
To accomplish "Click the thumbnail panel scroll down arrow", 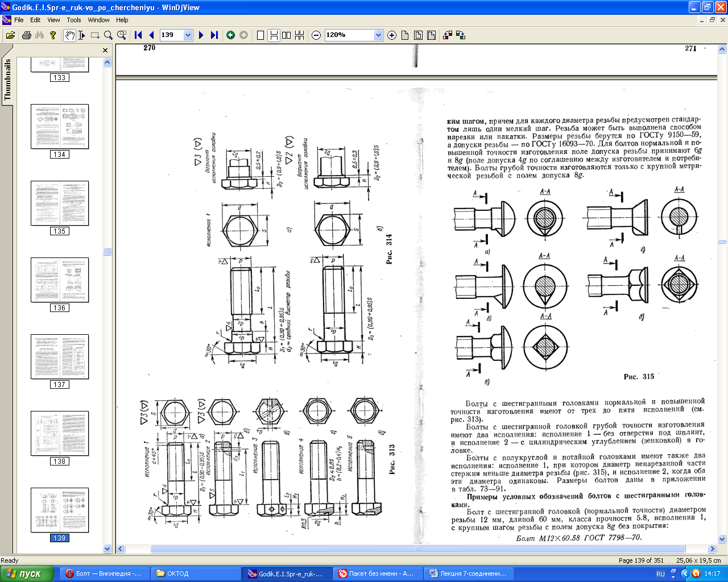I will click(107, 548).
